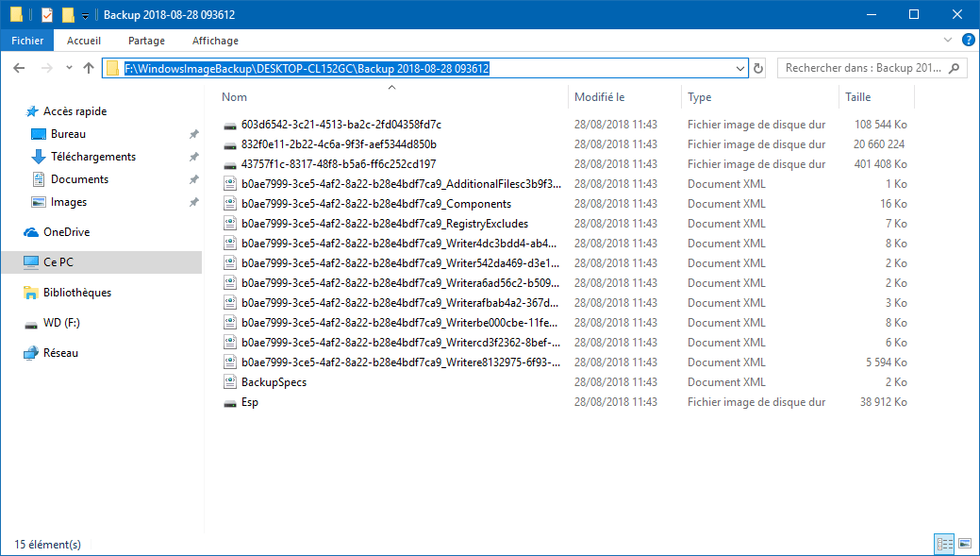Switch to large icons view layout
The height and width of the screenshot is (556, 980).
pos(965,544)
